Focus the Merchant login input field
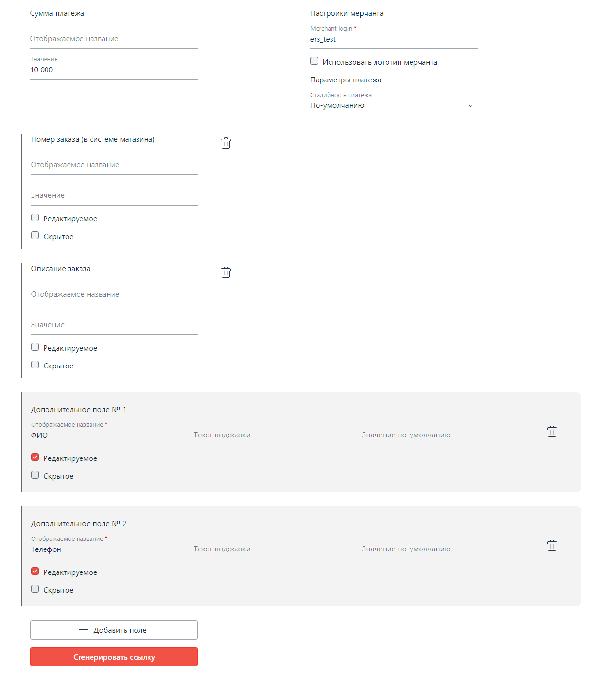616x675 pixels. pos(394,40)
